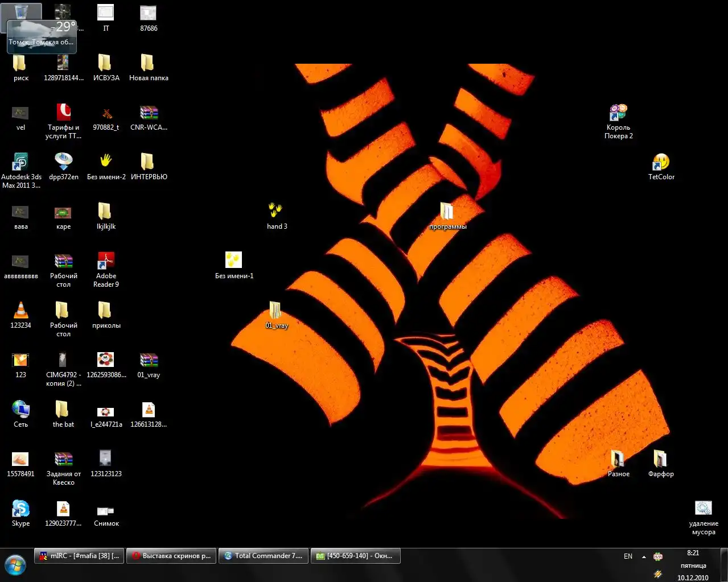
Task: Open the Windows Start menu
Action: click(x=15, y=566)
